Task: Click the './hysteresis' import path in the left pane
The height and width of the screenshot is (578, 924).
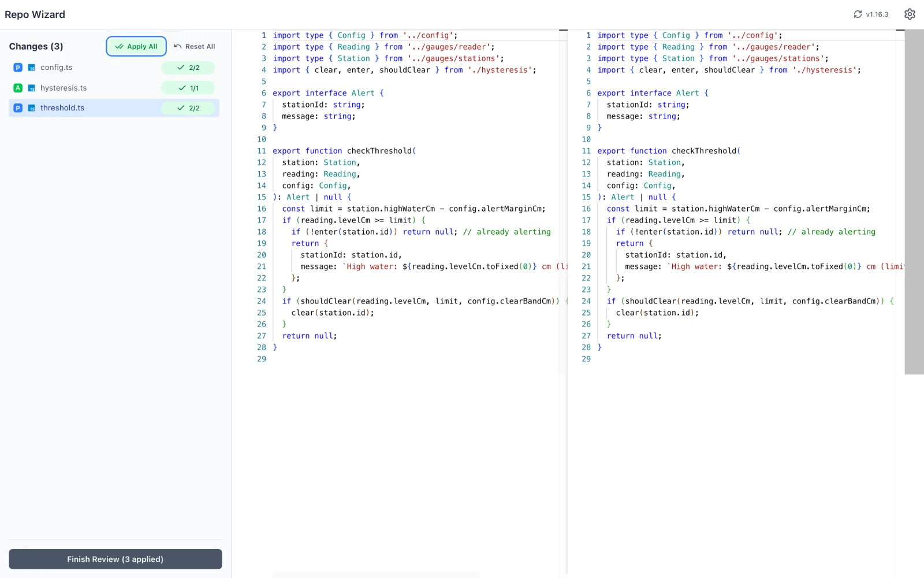Action: pyautogui.click(x=500, y=70)
